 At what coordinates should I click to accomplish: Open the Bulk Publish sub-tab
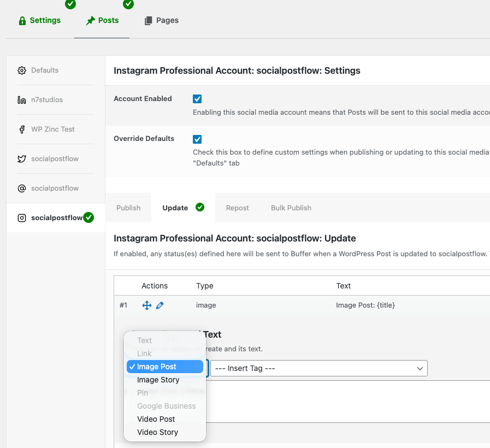[x=291, y=208]
